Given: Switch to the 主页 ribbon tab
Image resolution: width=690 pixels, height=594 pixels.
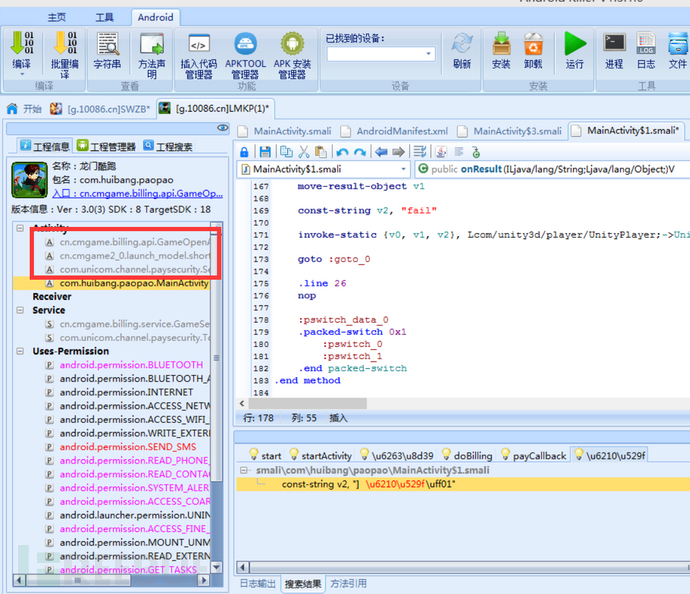Looking at the screenshot, I should (x=57, y=17).
